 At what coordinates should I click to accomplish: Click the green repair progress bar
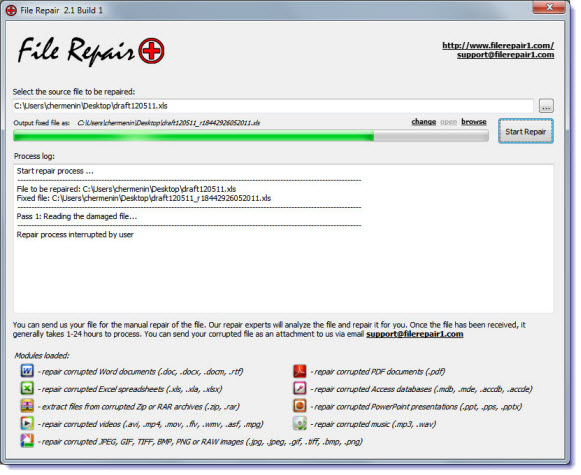(x=251, y=136)
